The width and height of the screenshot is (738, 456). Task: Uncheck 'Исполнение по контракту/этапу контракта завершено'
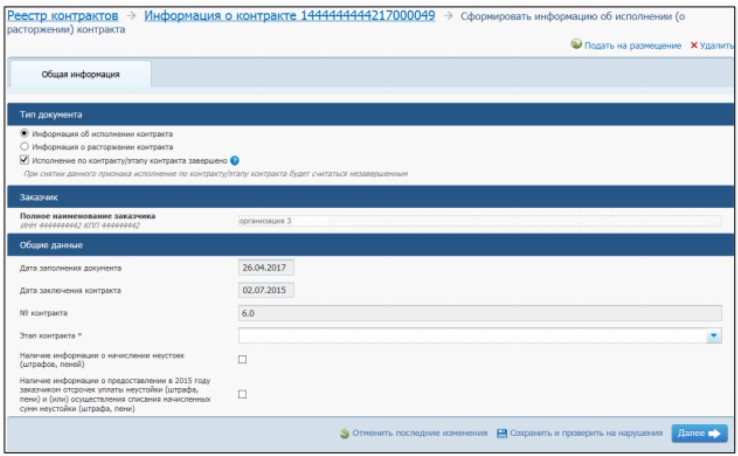tap(25, 159)
